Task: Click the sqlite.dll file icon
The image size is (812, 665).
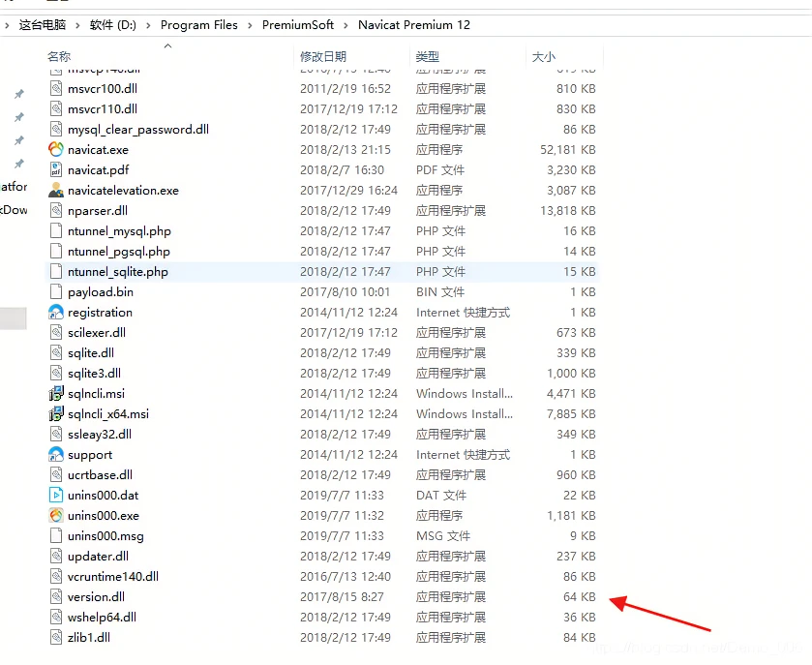Action: click(x=56, y=352)
